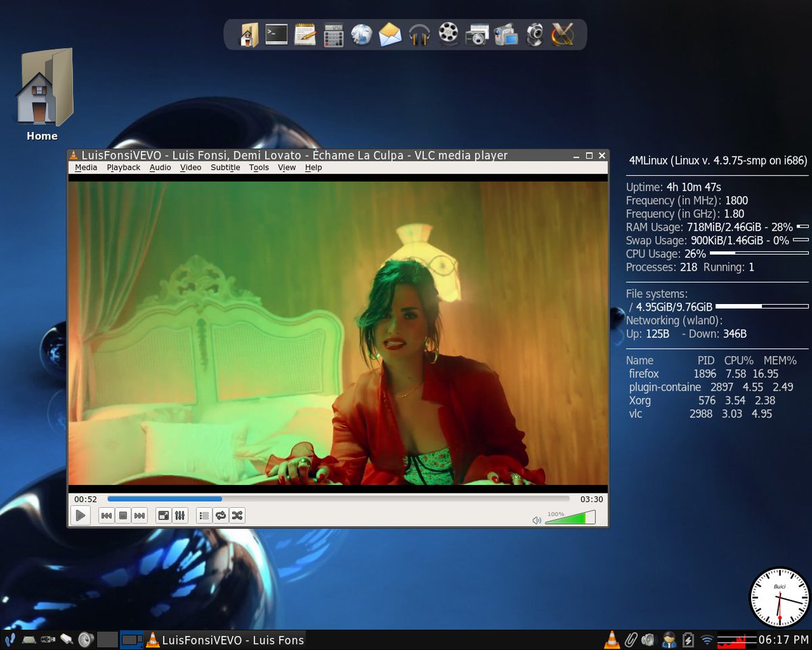Open the VLC Audio menu
This screenshot has width=812, height=650.
pos(160,167)
